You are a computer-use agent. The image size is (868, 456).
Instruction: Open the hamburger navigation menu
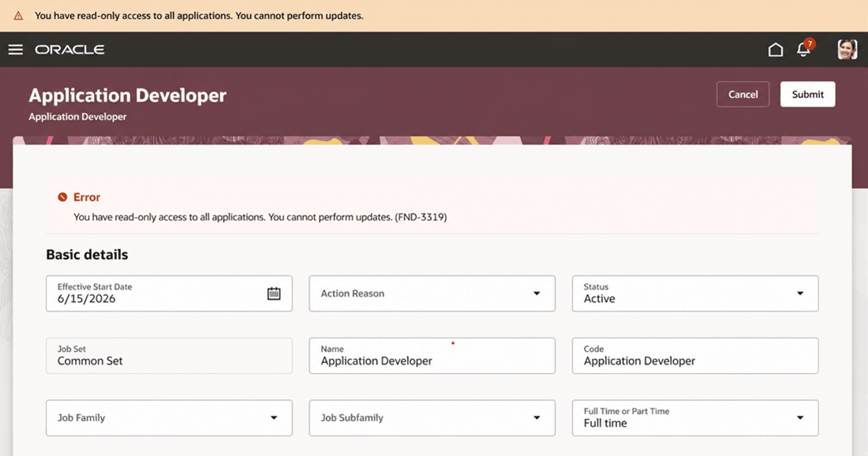click(x=16, y=50)
